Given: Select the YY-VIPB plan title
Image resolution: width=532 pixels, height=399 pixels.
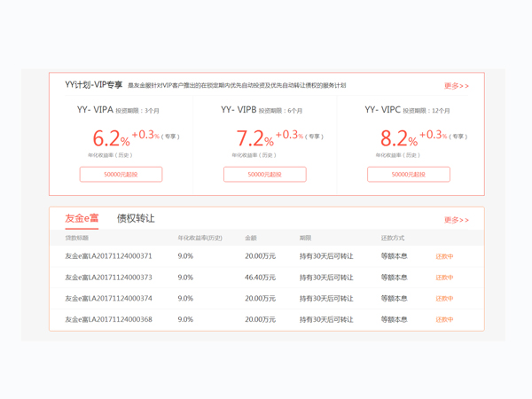Looking at the screenshot, I should 239,110.
